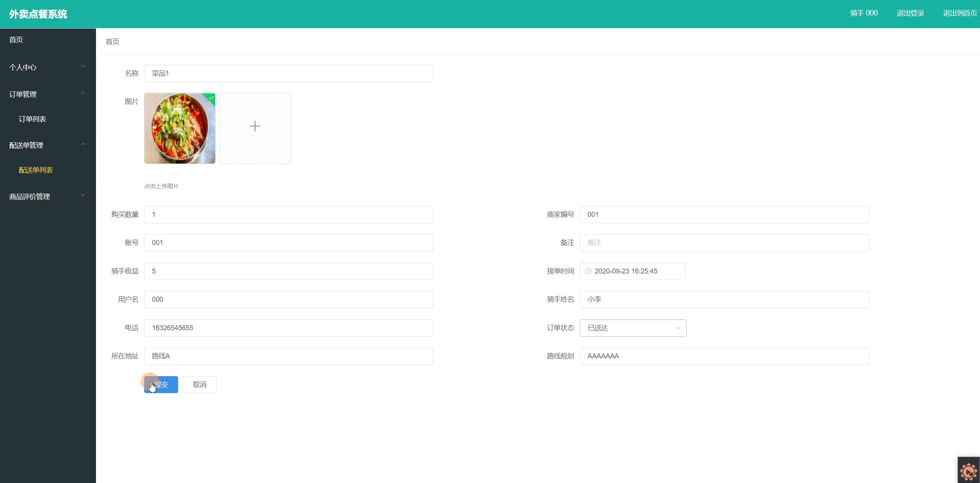The width and height of the screenshot is (980, 483).
Task: Click the green checkmark badge on uploaded image
Action: coord(211,98)
